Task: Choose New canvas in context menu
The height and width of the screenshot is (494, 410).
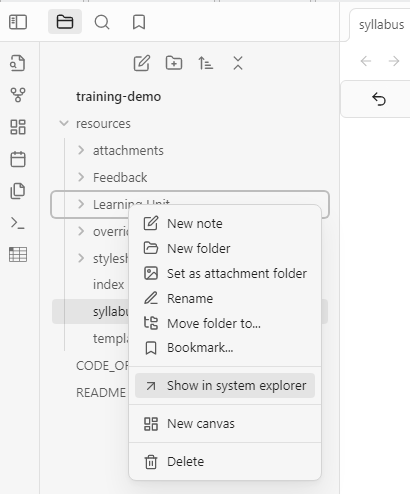Action: 225,424
